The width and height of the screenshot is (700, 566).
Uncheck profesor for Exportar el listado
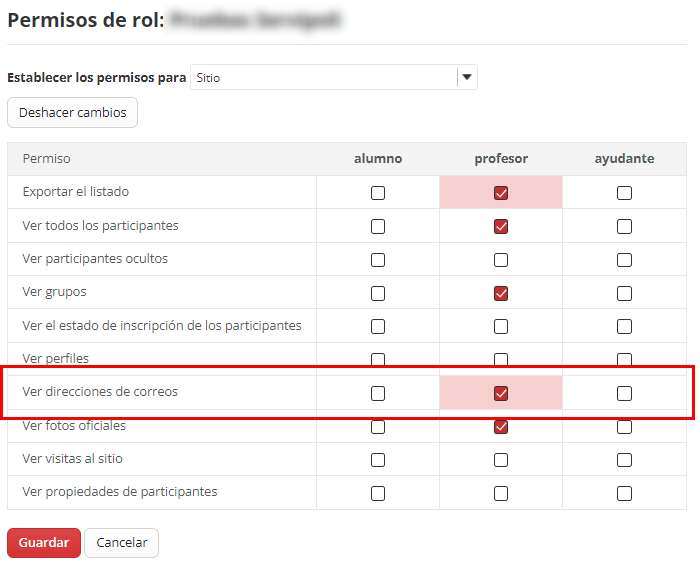[x=501, y=193]
